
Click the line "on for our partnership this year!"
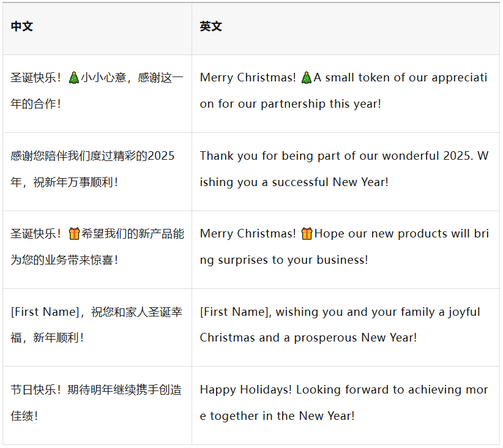click(x=290, y=104)
